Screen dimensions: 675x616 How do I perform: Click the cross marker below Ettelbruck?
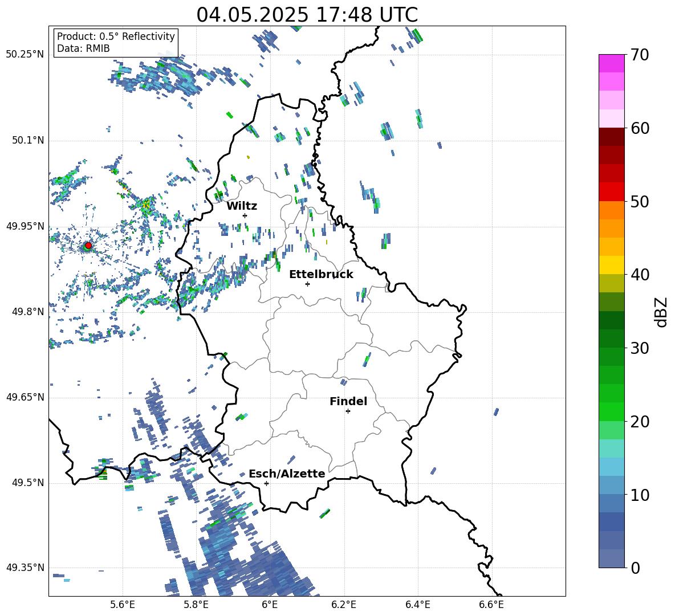(x=307, y=284)
